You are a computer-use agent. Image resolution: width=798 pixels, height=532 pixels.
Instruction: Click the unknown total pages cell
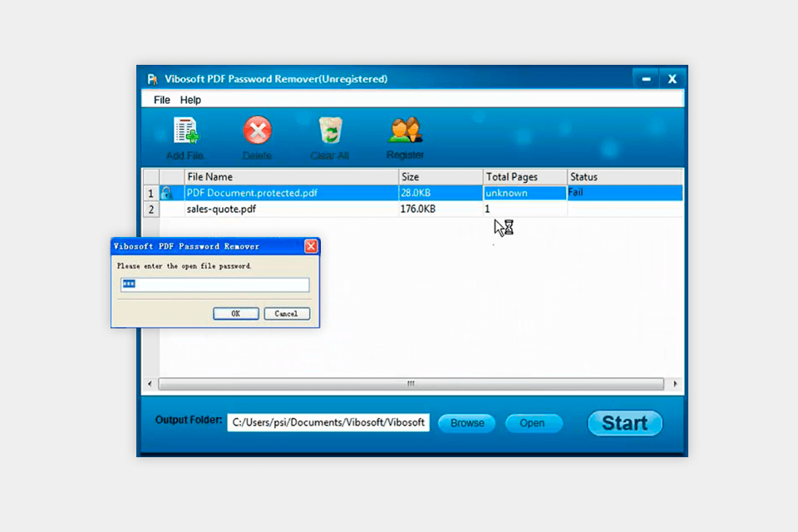click(525, 193)
